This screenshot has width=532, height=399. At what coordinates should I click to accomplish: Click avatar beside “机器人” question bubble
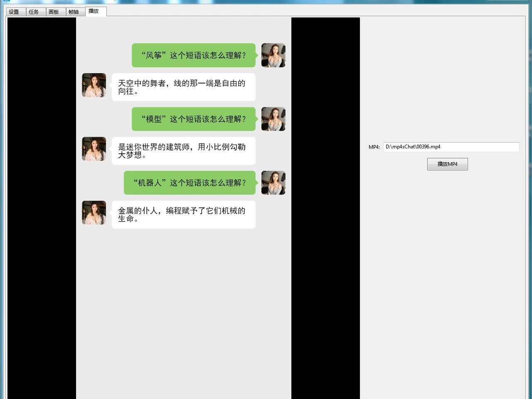pos(273,182)
